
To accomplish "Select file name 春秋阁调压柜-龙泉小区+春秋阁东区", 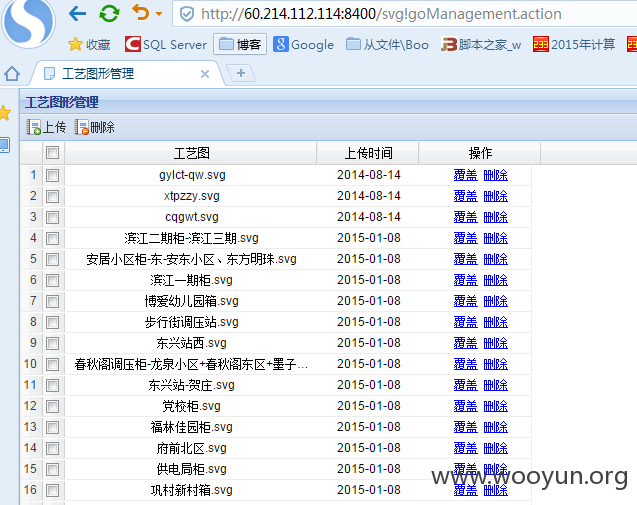I will (191, 364).
